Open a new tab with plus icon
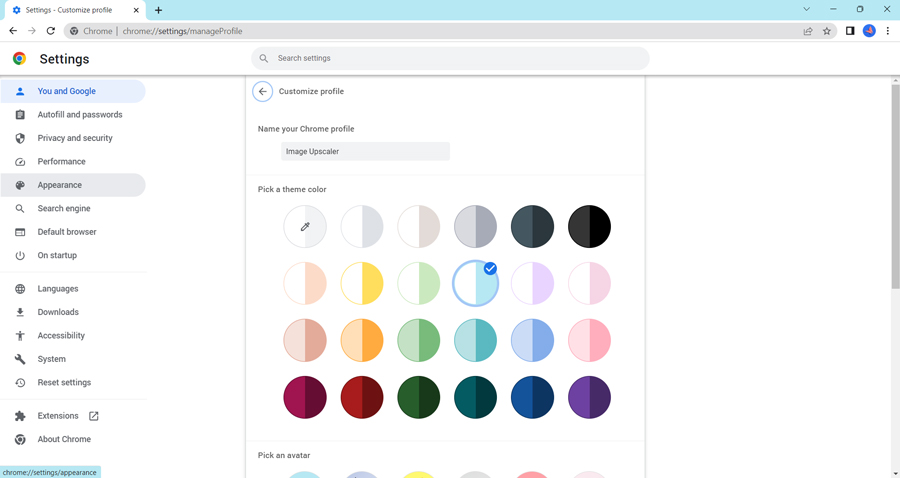The height and width of the screenshot is (478, 900). point(158,10)
